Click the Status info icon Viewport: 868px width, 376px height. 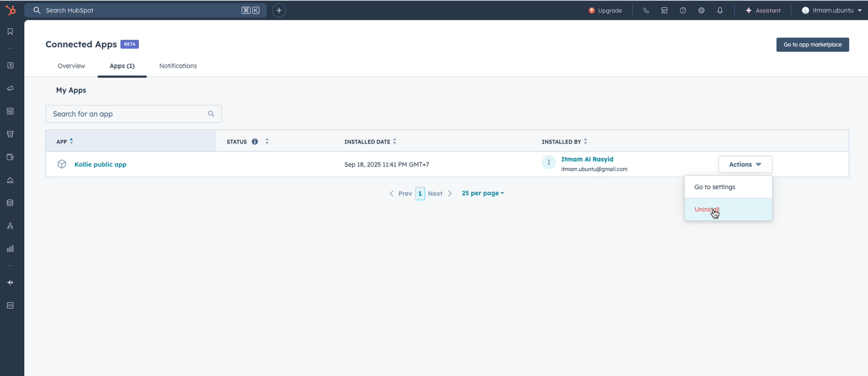tap(255, 142)
